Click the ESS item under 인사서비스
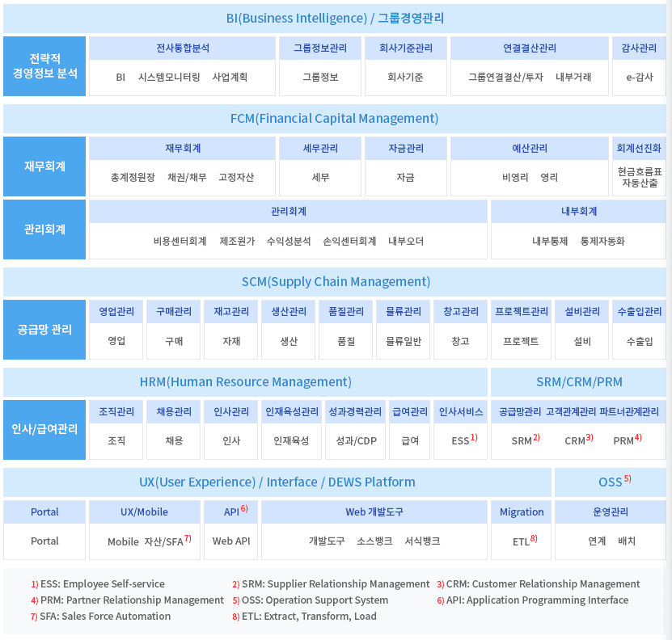Image resolution: width=672 pixels, height=640 pixels. click(x=461, y=441)
